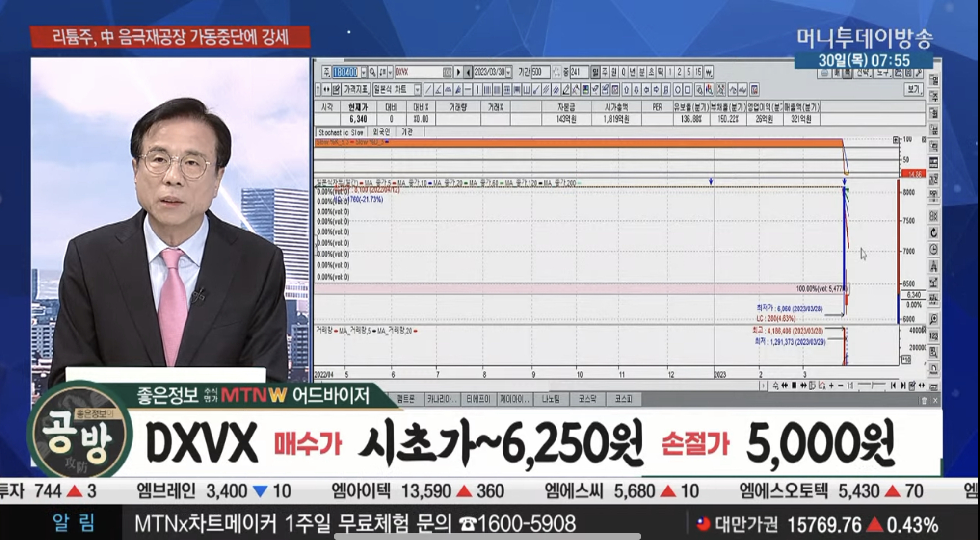The image size is (980, 540).
Task: Expand the stochastic pane with plus box
Action: 896,140
